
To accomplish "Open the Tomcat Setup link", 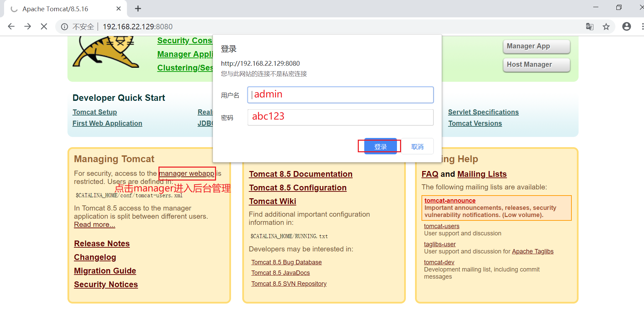I will pyautogui.click(x=95, y=112).
